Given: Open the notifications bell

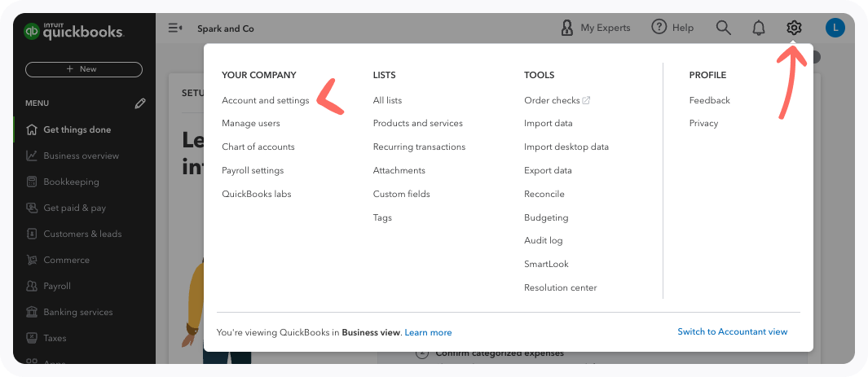Looking at the screenshot, I should [x=759, y=28].
